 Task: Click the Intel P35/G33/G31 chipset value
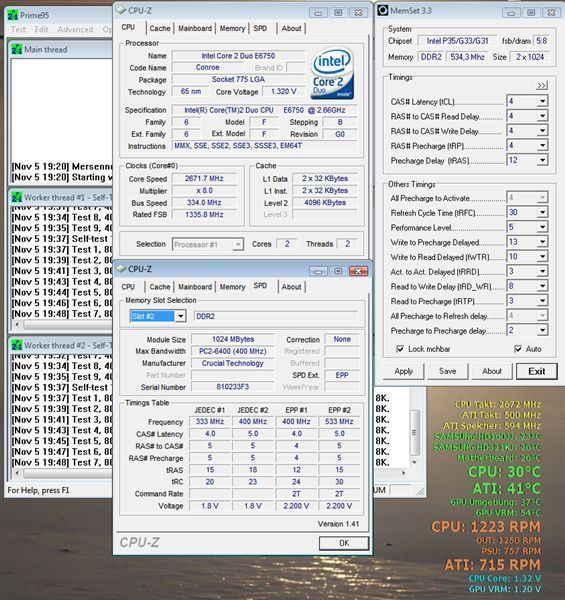pos(458,41)
